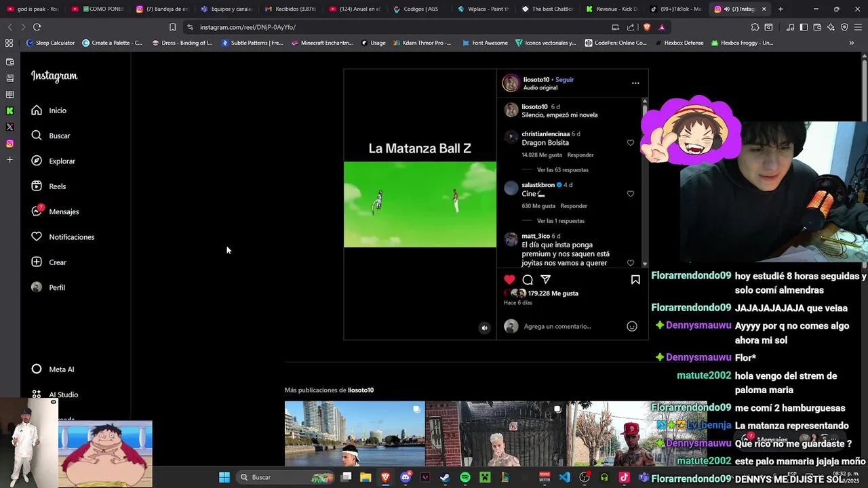Open new browser tab
This screenshot has height=488, width=868.
point(781,9)
